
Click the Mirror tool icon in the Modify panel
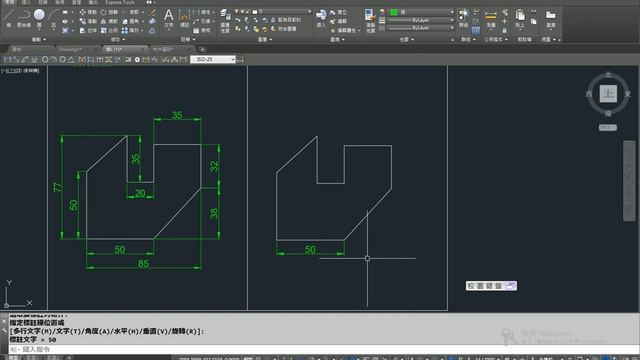(x=103, y=21)
